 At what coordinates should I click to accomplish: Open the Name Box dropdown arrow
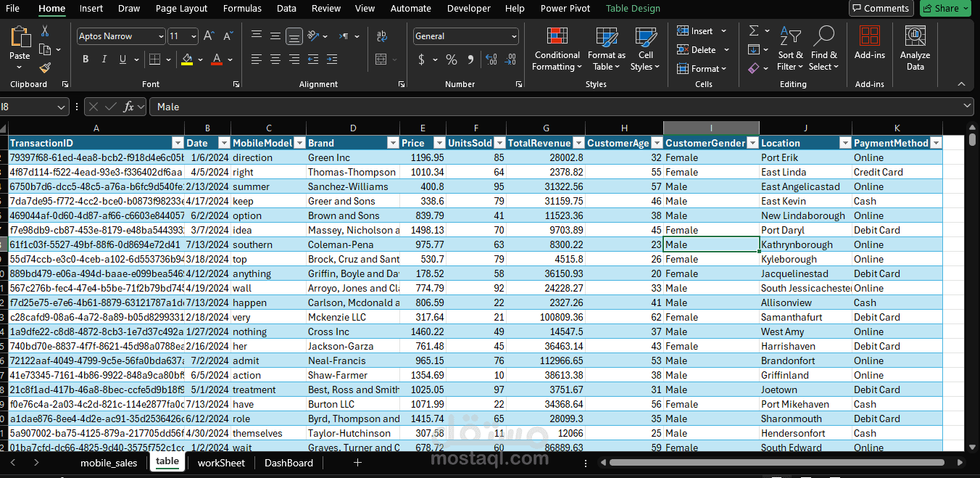coord(62,107)
